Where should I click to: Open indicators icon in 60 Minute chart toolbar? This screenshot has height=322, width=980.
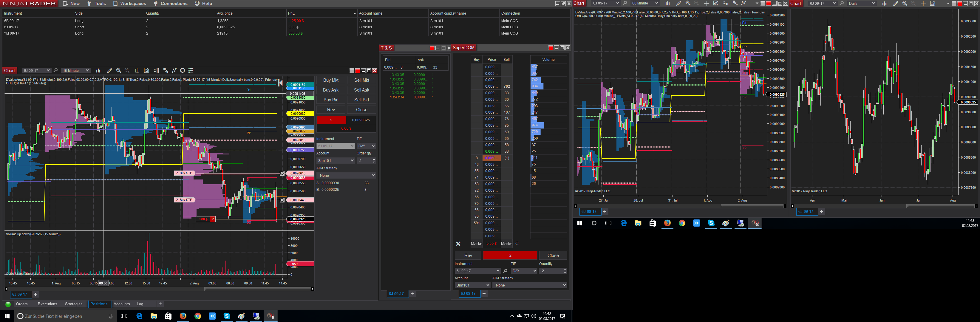tap(735, 3)
